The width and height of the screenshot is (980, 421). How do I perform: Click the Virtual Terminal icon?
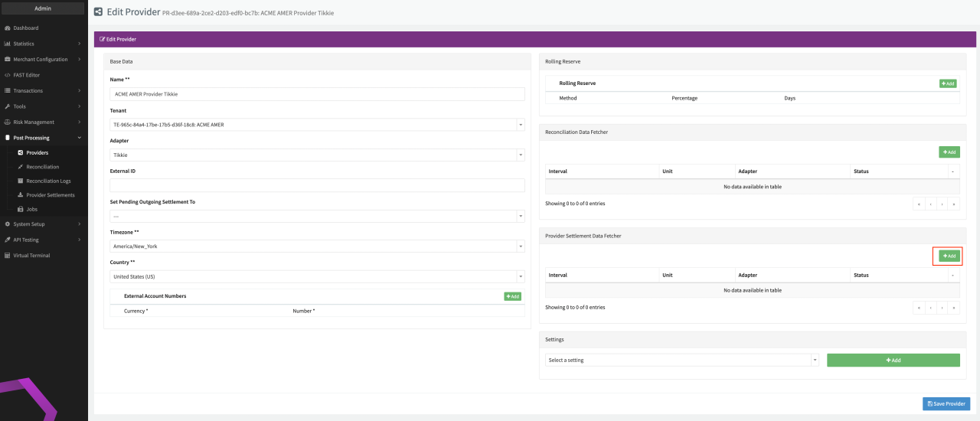tap(8, 256)
